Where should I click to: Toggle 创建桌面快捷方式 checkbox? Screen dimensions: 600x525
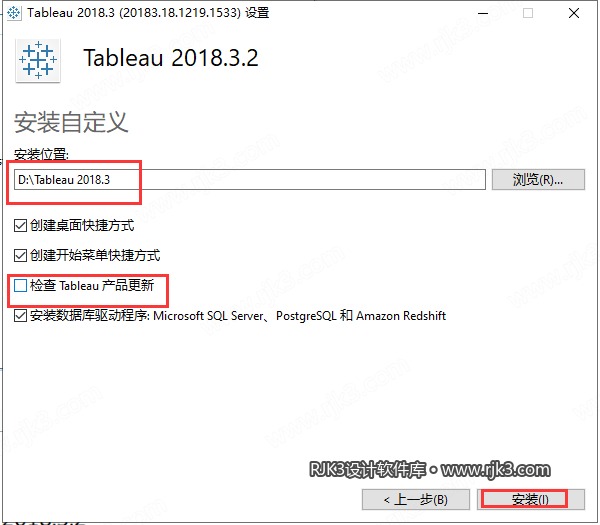coord(20,225)
